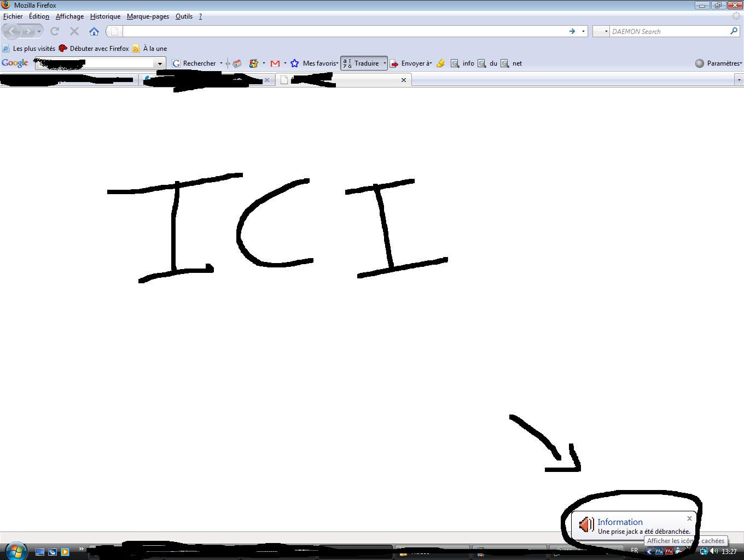Open the Débuter avec Firefox bookmark
This screenshot has height=560, width=744.
pyautogui.click(x=94, y=49)
